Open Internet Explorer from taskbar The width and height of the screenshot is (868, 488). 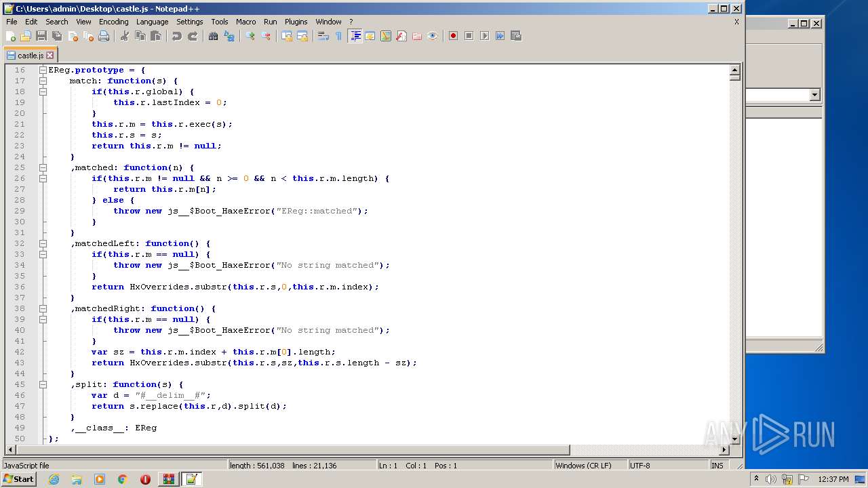pyautogui.click(x=54, y=479)
